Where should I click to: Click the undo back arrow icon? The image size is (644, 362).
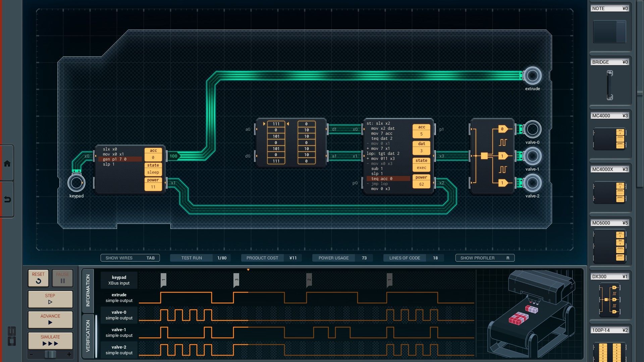[x=7, y=200]
